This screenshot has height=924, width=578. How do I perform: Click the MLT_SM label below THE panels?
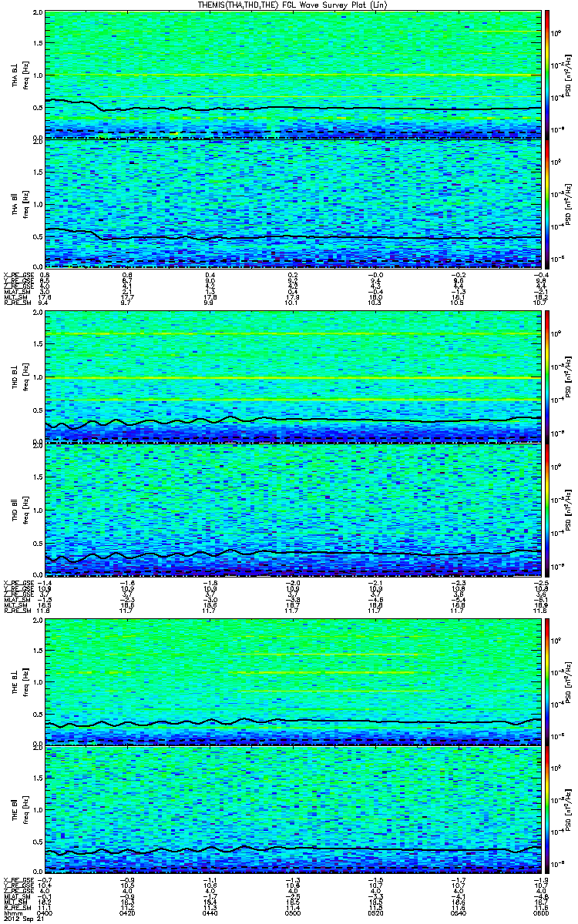point(15,903)
